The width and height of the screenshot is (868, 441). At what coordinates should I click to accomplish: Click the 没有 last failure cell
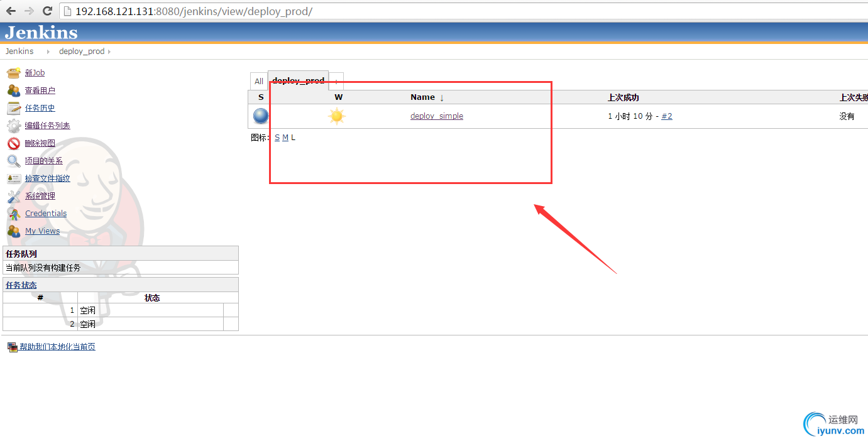[x=847, y=116]
